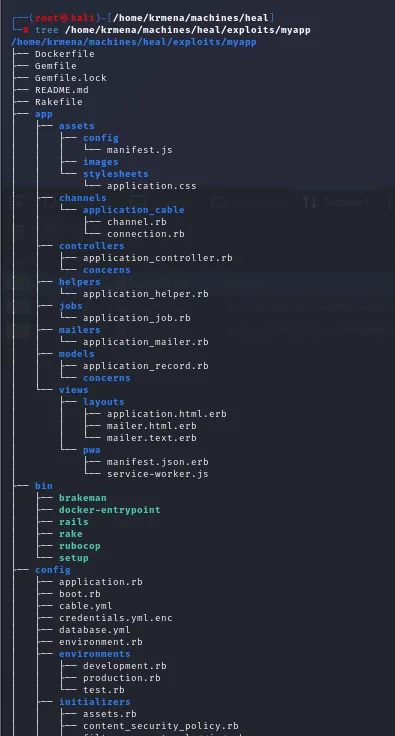Select the 'models' directory name
The image size is (395, 736).
click(x=77, y=353)
